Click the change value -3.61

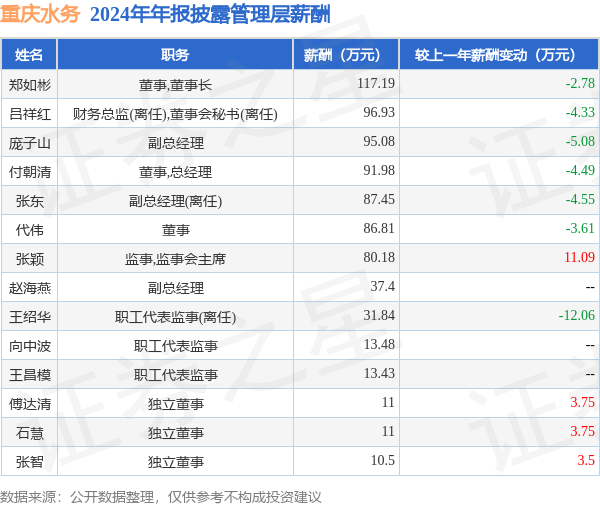580,228
